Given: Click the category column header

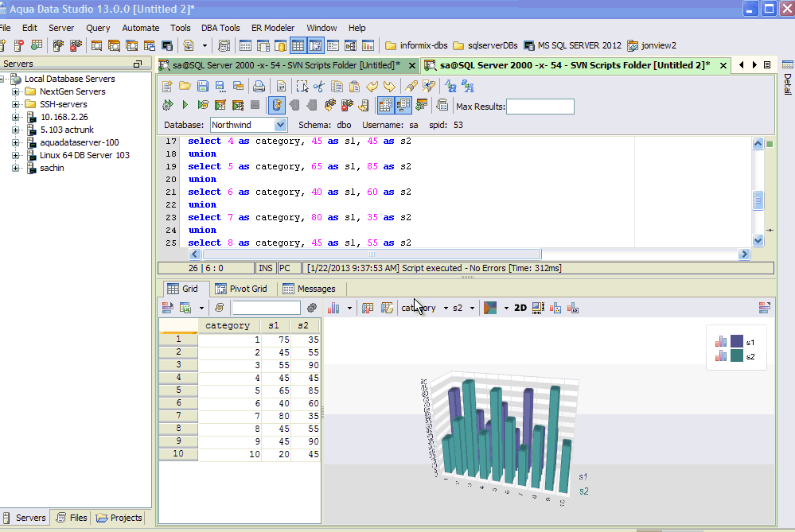Looking at the screenshot, I should (x=228, y=326).
